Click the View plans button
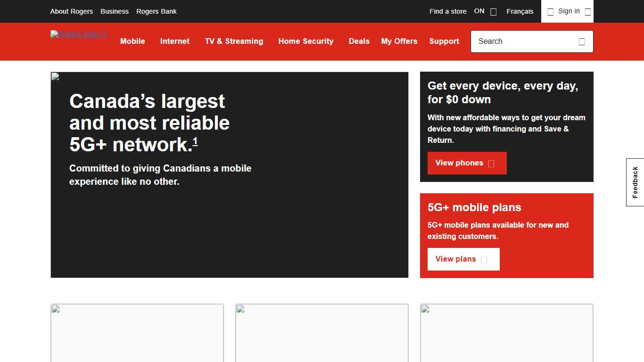Screen dimensions: 644x362 pyautogui.click(x=463, y=259)
